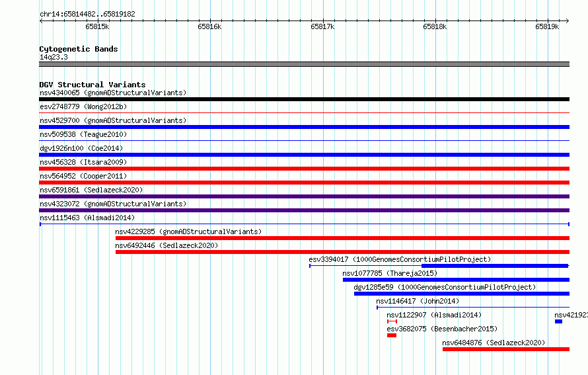Select the red nsv6492446 variant bar
Image resolution: width=588 pixels, height=375 pixels.
(x=342, y=252)
